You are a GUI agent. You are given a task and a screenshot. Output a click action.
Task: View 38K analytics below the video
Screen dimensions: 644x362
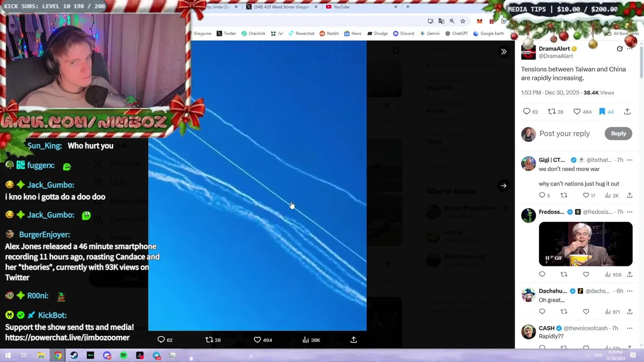[311, 340]
